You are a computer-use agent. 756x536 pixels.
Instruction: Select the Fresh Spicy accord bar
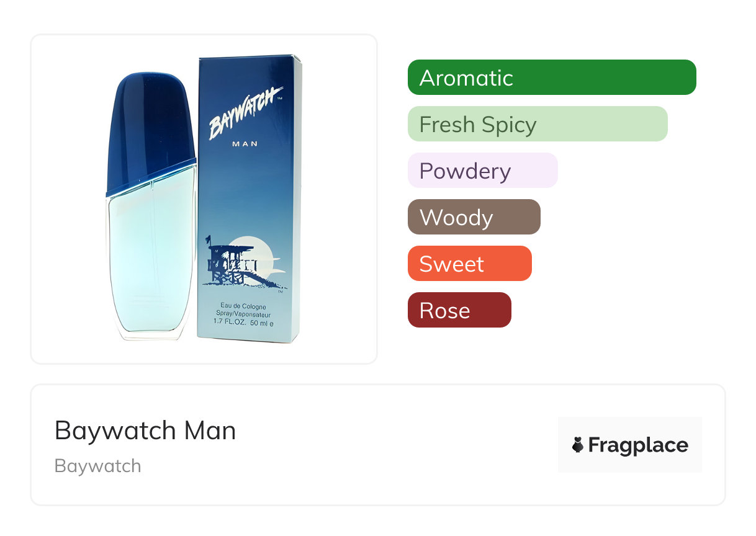click(x=537, y=124)
